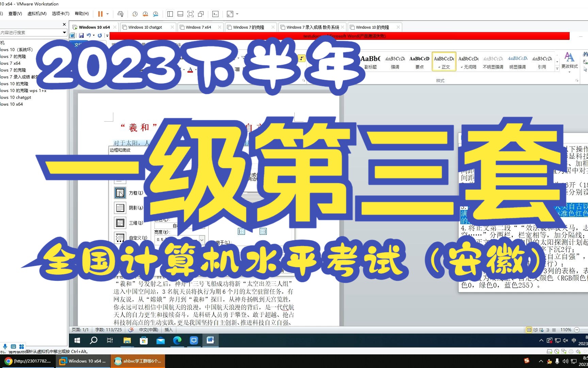Click the 中文(中国) language indicator
Image resolution: width=588 pixels, height=368 pixels.
(x=148, y=330)
